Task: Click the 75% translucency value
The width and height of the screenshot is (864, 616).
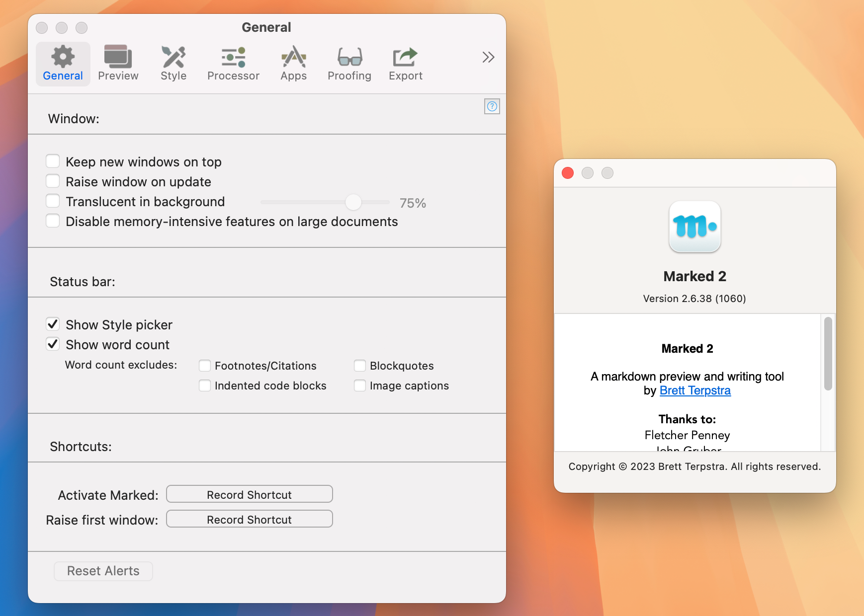Action: (413, 203)
